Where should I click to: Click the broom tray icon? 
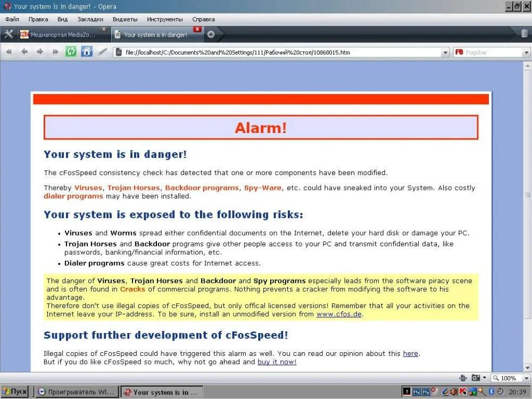[482, 392]
